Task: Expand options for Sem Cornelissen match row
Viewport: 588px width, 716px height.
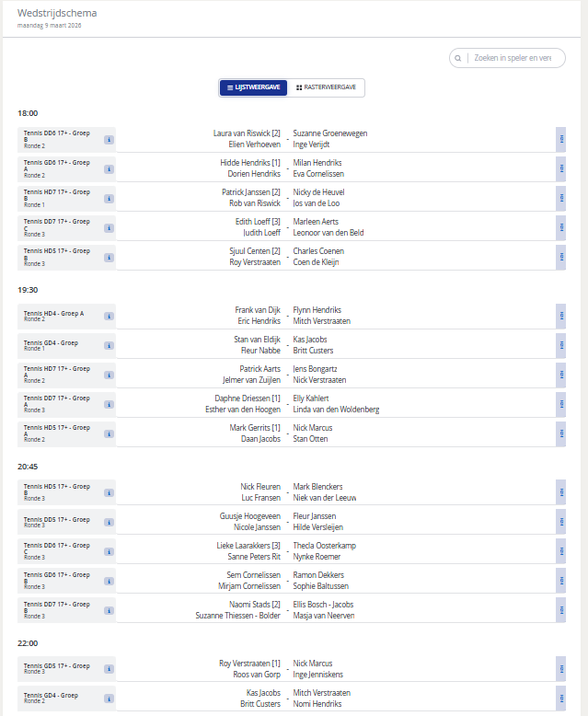Action: pyautogui.click(x=560, y=581)
